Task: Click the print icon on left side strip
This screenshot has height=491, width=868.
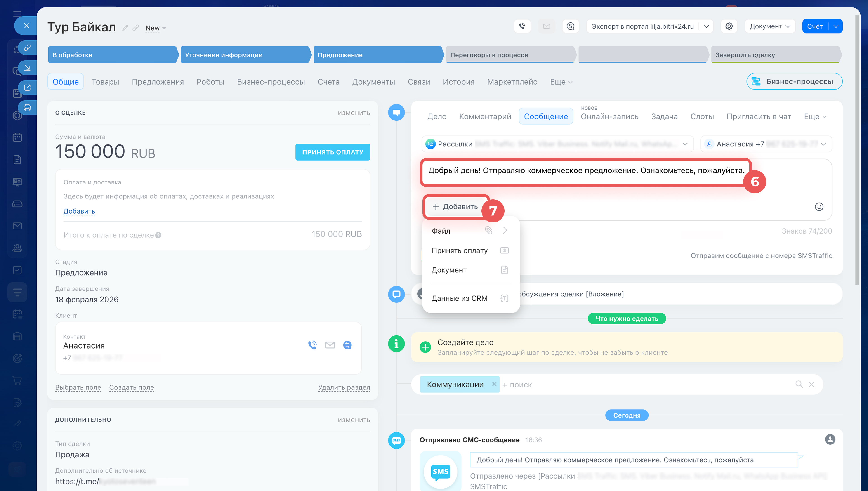Action: tap(27, 108)
